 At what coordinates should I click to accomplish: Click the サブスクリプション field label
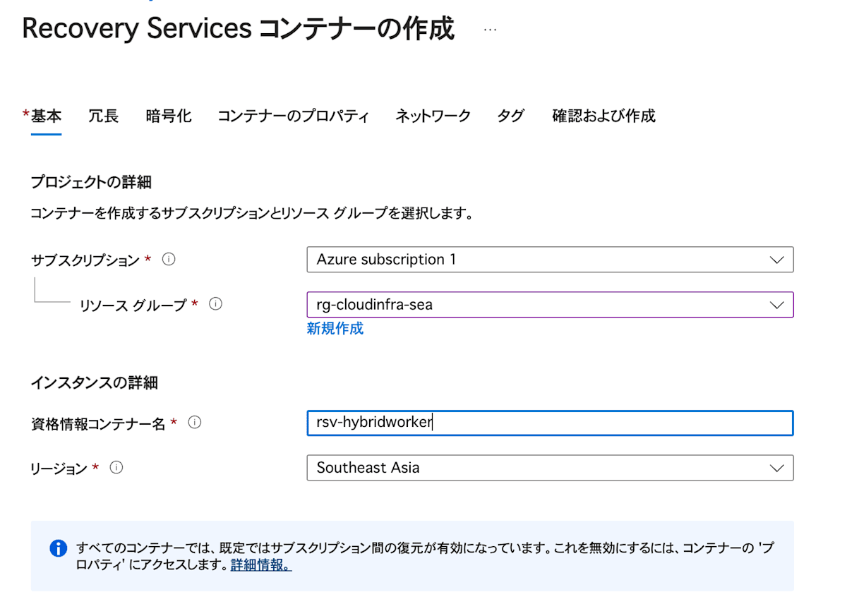coord(85,260)
